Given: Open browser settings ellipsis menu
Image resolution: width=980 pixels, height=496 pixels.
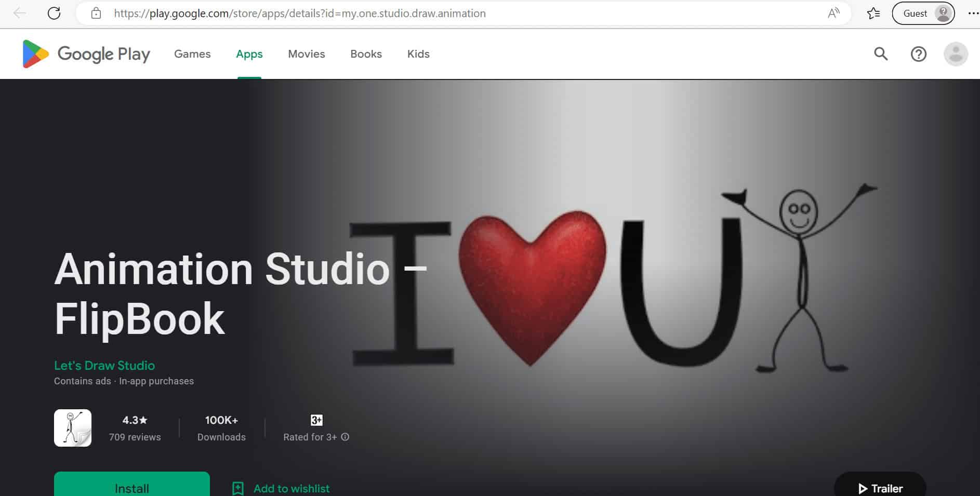Looking at the screenshot, I should 973,14.
